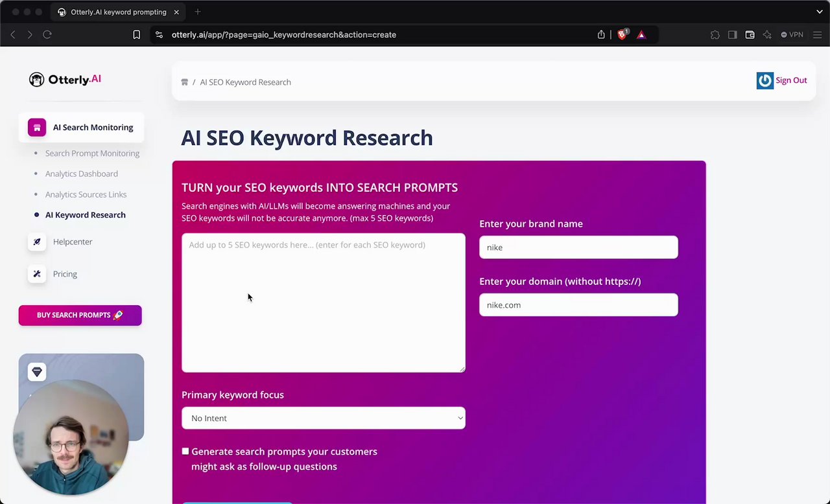The image size is (830, 504).
Task: Click into the SEO keywords text area
Action: (324, 303)
